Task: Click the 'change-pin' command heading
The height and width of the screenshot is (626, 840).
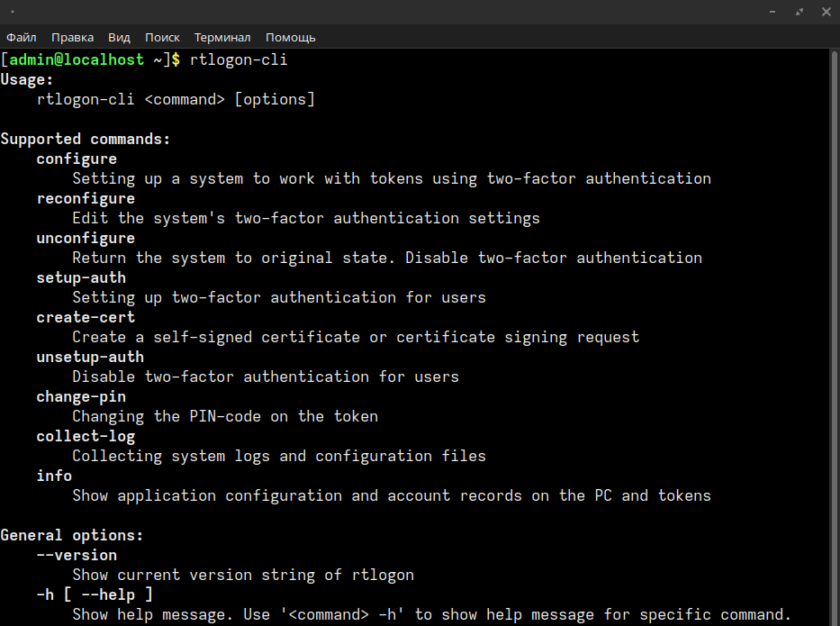Action: 81,396
